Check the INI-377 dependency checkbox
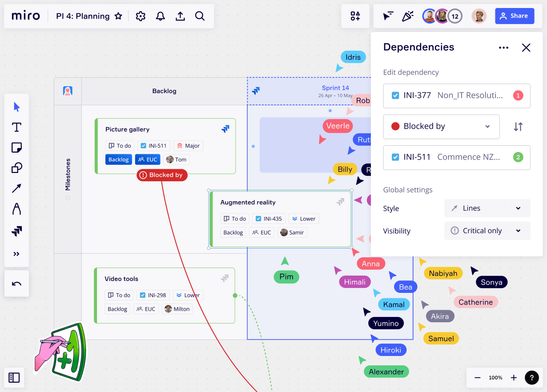The image size is (547, 392). (395, 96)
